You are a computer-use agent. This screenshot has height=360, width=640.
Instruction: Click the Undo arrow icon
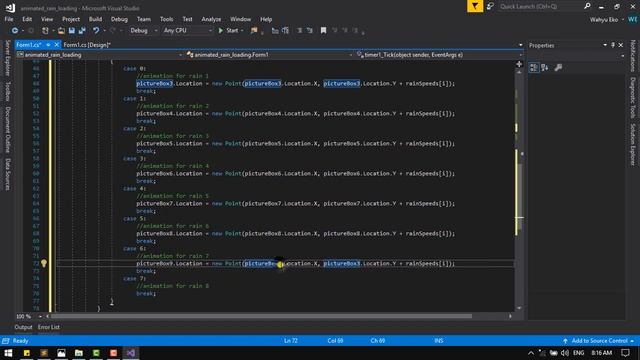tap(96, 31)
